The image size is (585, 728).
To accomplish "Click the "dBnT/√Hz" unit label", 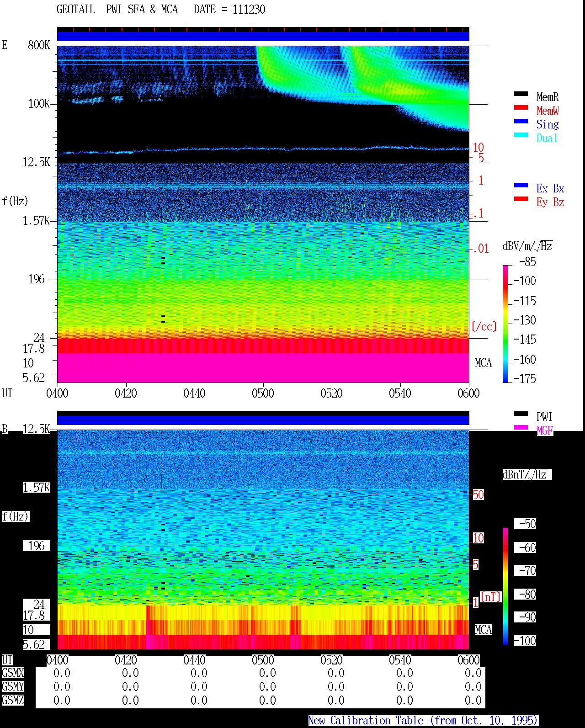I will (x=527, y=474).
